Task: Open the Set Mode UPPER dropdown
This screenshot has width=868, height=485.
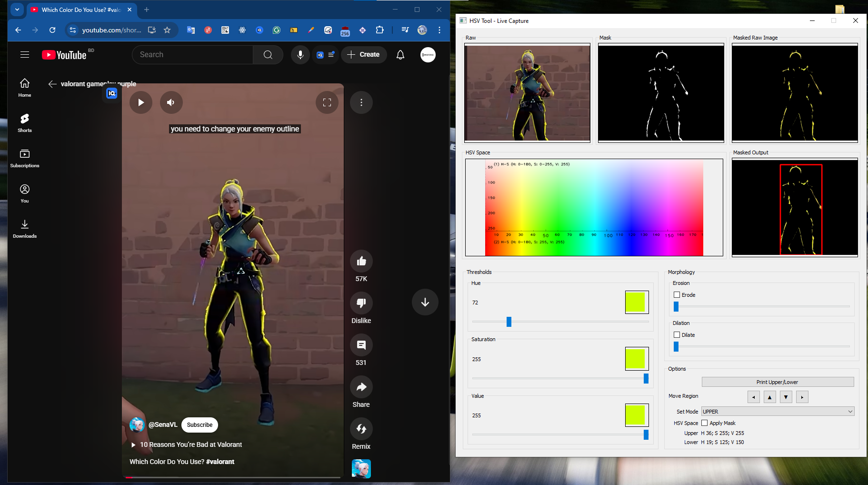Action: [x=778, y=412]
